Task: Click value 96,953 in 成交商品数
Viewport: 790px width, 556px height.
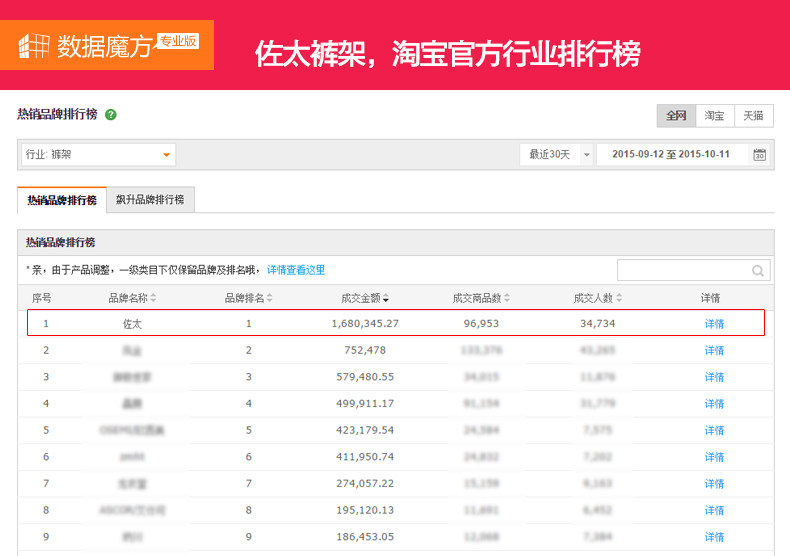Action: pyautogui.click(x=481, y=323)
